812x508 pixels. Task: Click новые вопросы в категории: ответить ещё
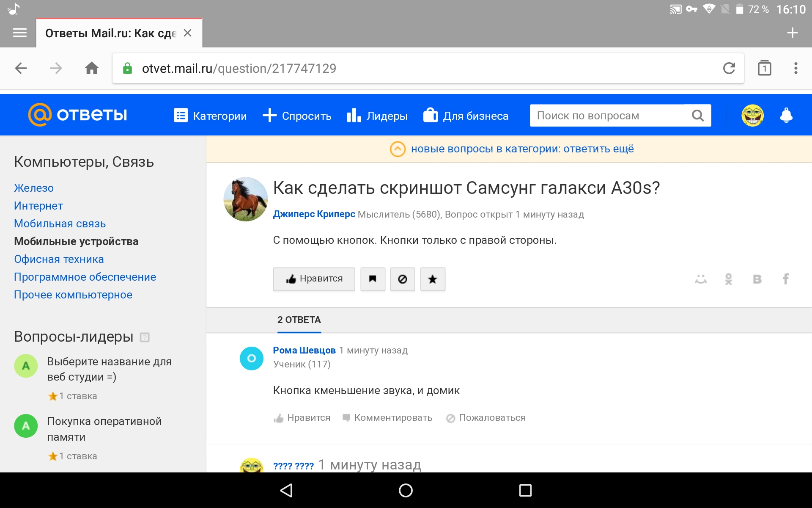coord(522,149)
